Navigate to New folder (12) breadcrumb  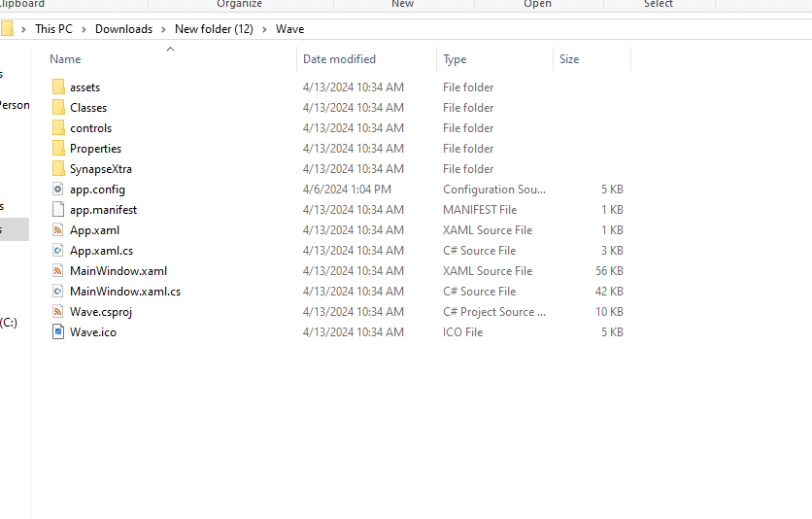pos(214,29)
